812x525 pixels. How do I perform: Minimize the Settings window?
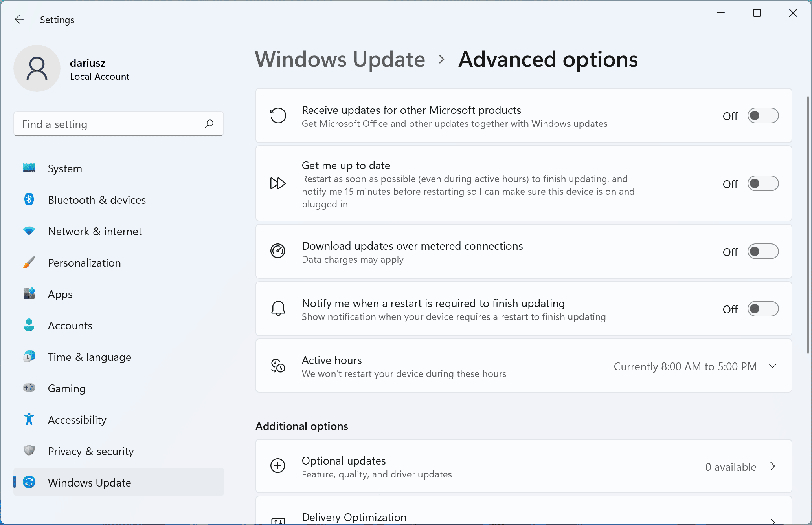(721, 13)
